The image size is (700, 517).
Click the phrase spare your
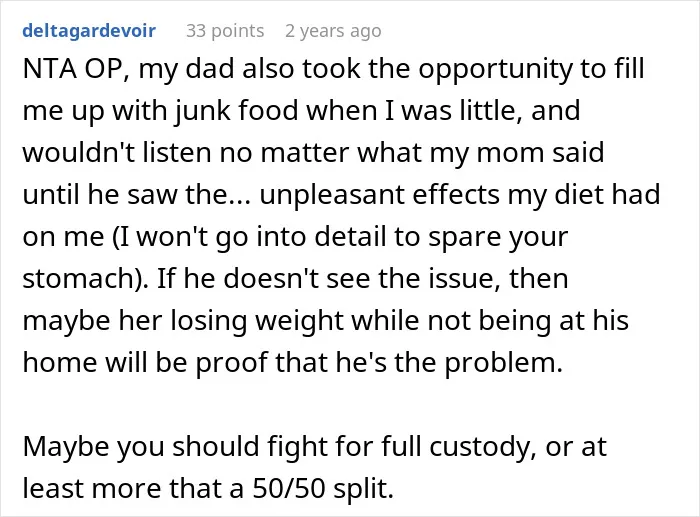coord(498,237)
